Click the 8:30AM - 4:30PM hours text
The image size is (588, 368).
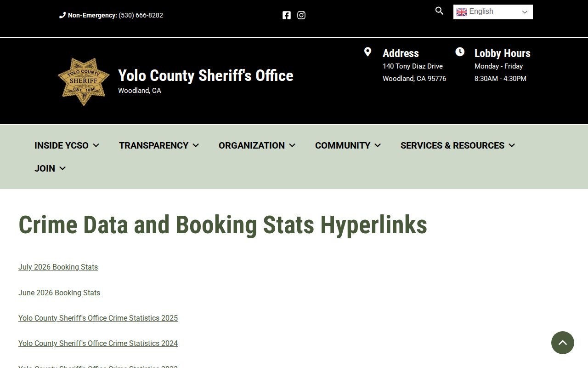[x=500, y=79]
